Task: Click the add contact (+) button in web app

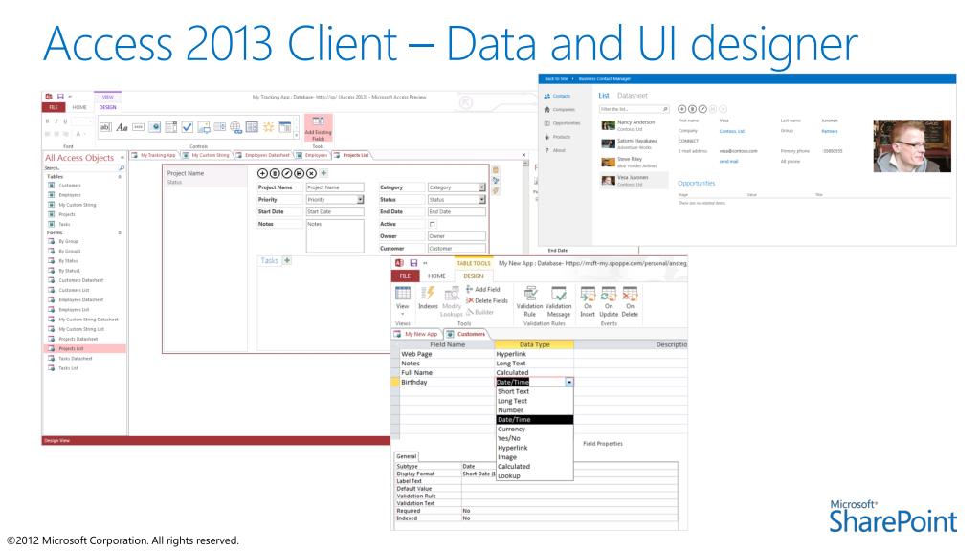Action: (x=681, y=109)
